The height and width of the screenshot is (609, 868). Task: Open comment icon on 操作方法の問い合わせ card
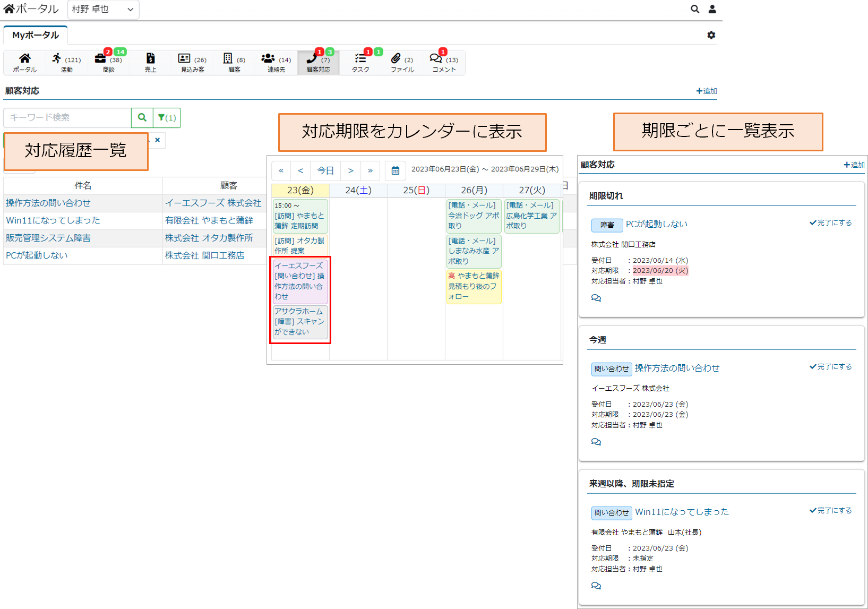point(596,442)
